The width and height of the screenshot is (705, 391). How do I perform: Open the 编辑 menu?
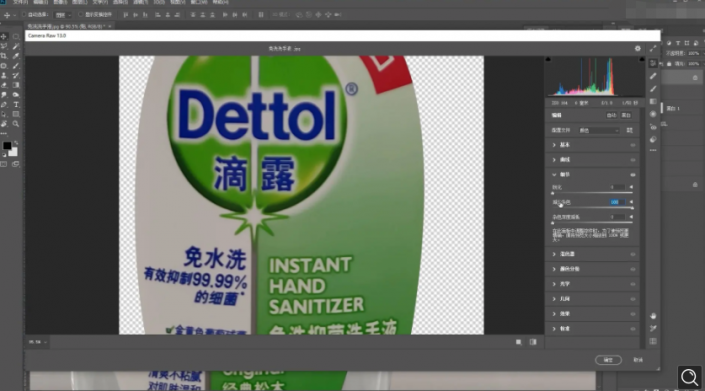(40, 2)
